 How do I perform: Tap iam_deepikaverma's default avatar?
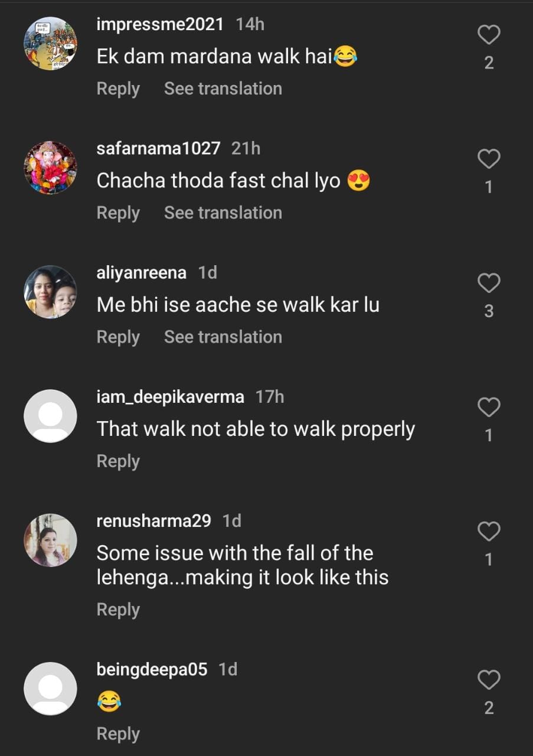click(50, 416)
